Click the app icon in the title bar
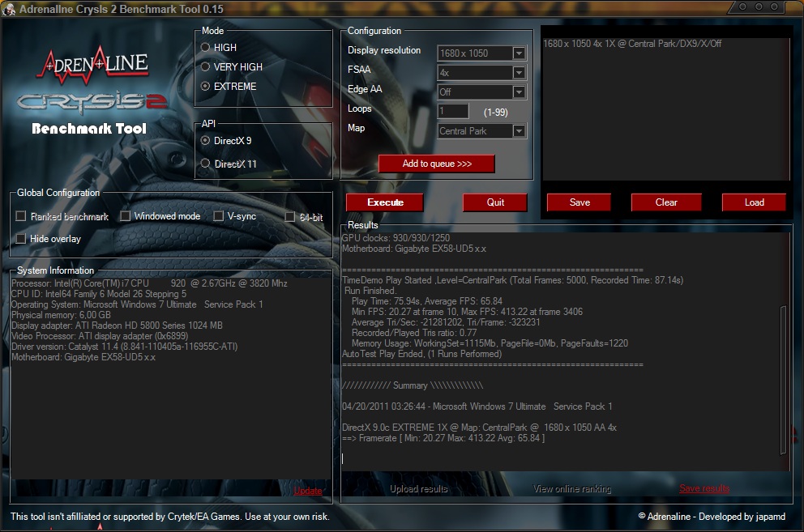 point(9,9)
